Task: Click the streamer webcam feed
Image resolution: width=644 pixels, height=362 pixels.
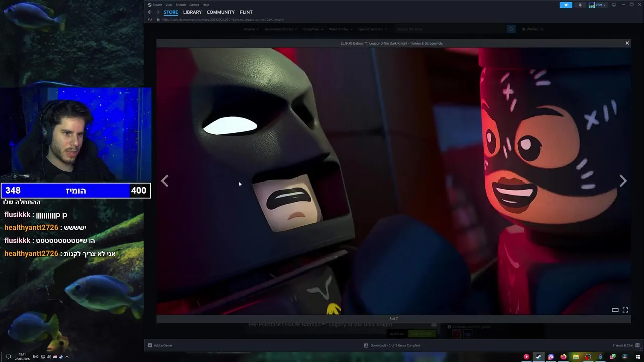Action: [75, 135]
